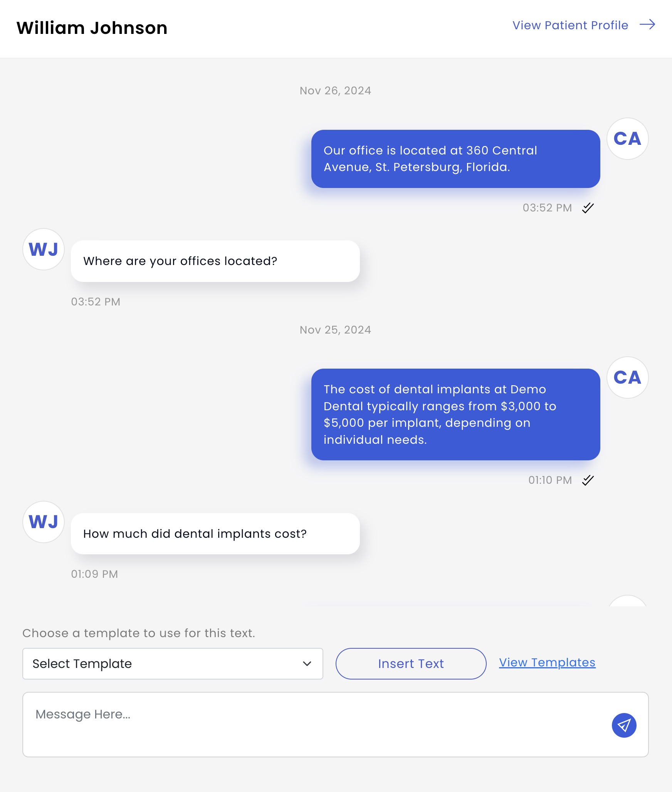Focus the Message Here text field
Viewport: 672px width, 792px height.
335,725
